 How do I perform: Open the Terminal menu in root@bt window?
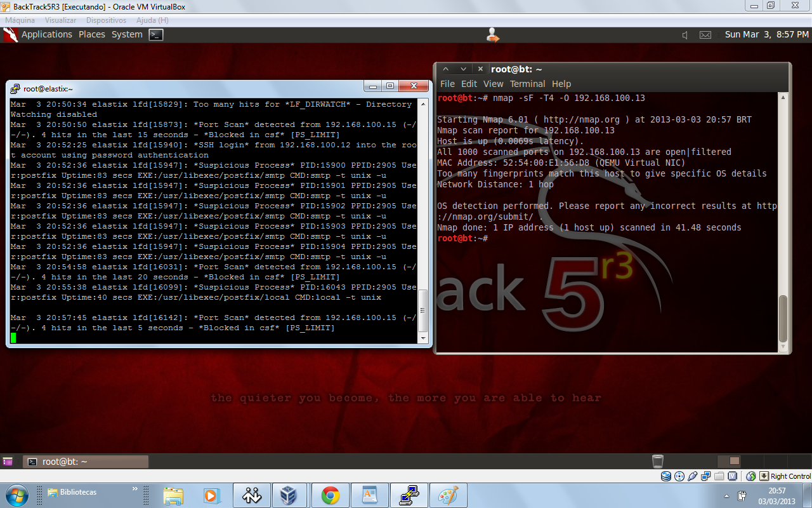(x=527, y=84)
